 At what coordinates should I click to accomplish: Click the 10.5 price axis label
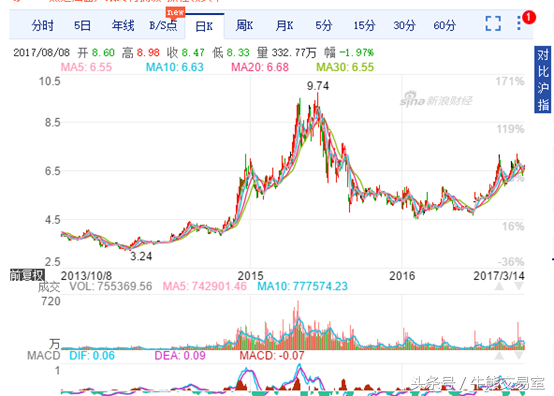[49, 81]
